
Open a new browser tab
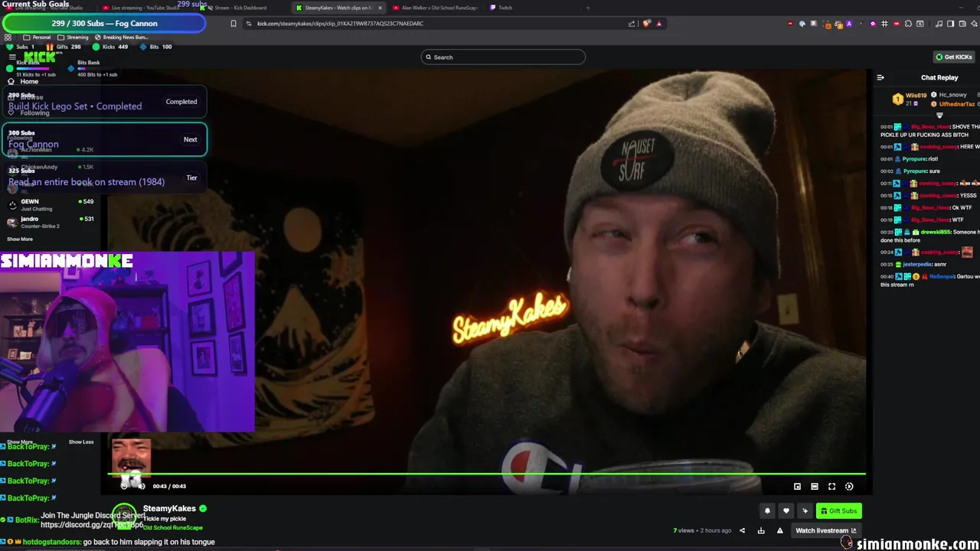[x=588, y=8]
